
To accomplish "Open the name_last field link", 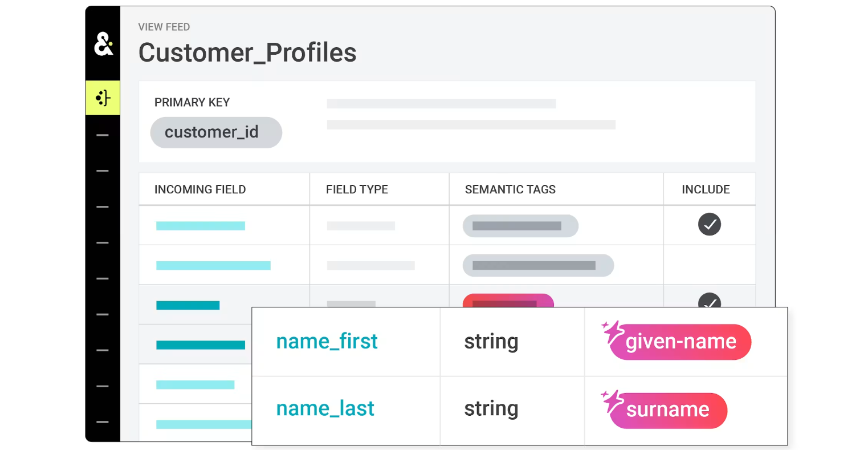I will pyautogui.click(x=325, y=408).
